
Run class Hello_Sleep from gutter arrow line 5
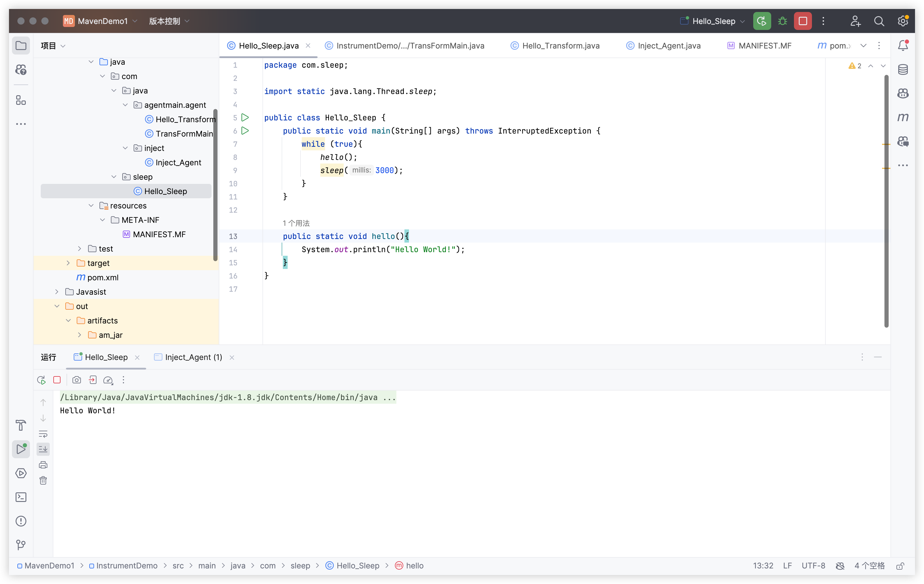(245, 117)
